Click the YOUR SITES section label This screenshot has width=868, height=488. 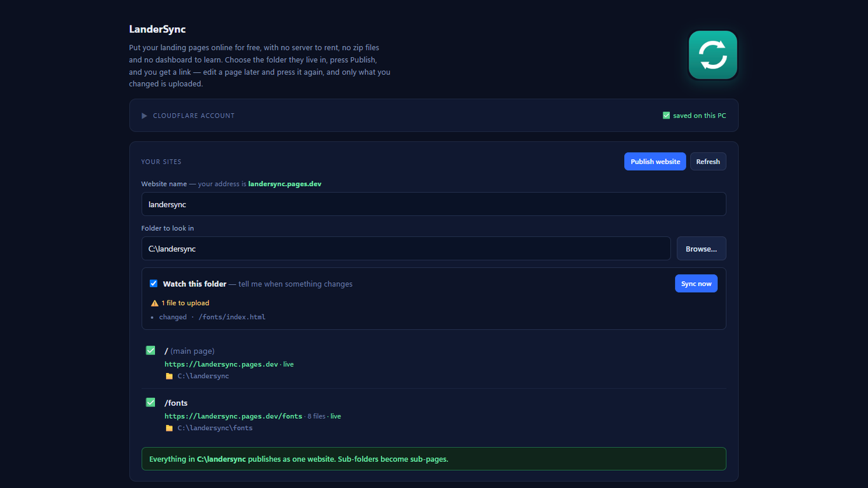pyautogui.click(x=161, y=162)
